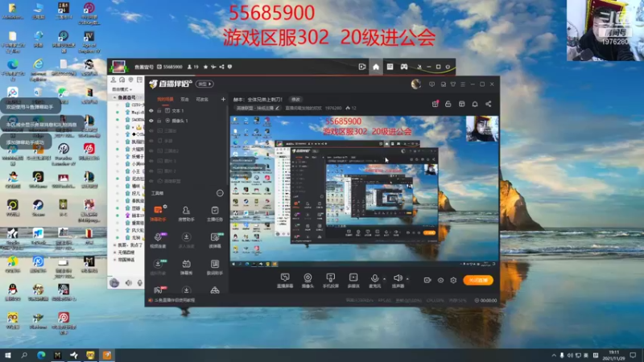The width and height of the screenshot is (644, 362).
Task: Open the 自由模式 mode dropdown in the chat window
Action: point(122,89)
